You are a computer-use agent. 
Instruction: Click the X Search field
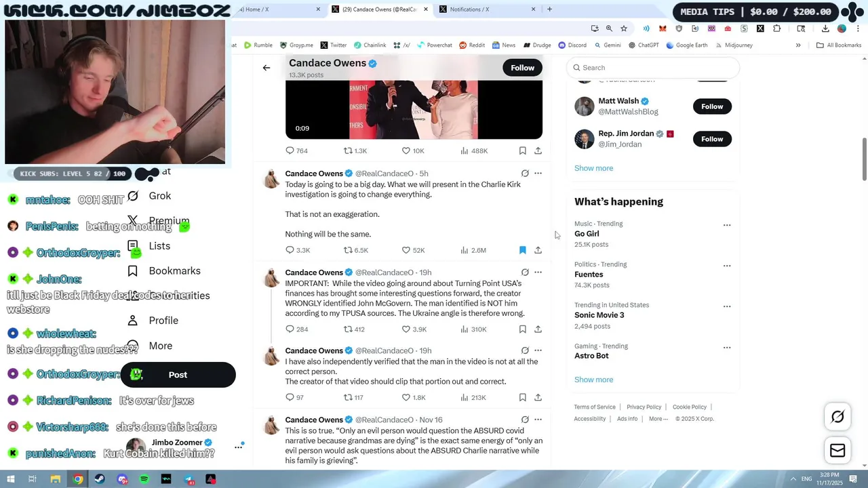click(653, 68)
